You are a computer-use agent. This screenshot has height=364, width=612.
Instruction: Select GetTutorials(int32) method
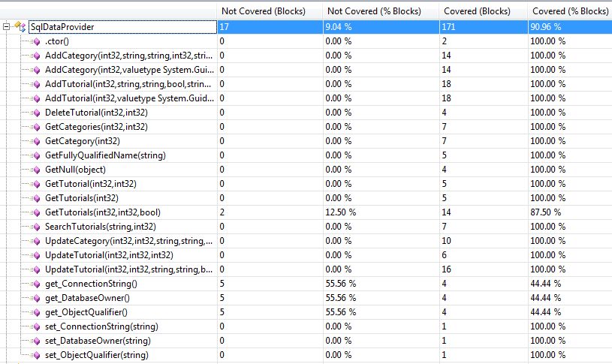pyautogui.click(x=82, y=198)
